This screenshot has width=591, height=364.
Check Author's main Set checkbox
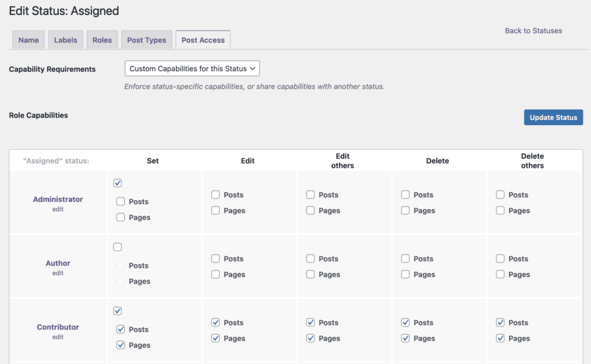tap(117, 247)
